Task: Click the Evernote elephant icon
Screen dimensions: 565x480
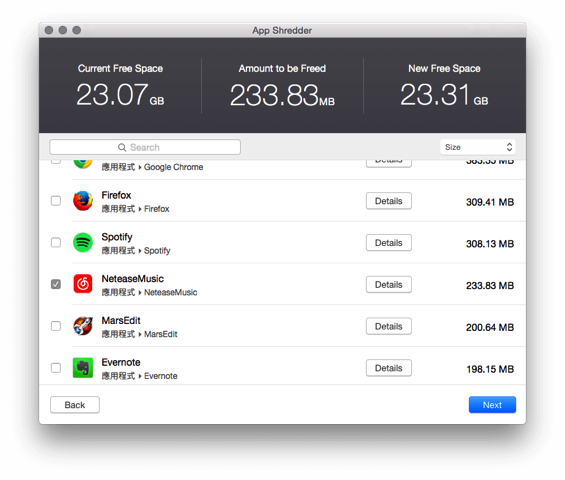Action: point(83,368)
